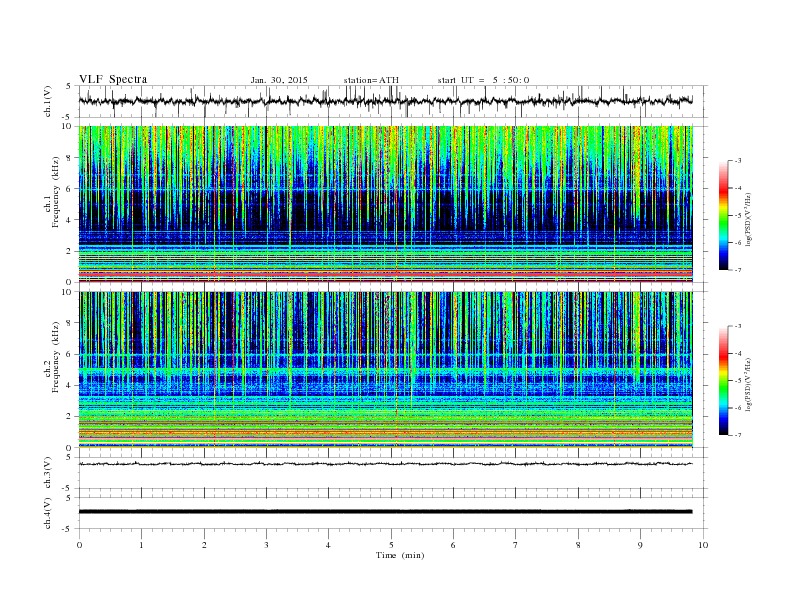Click the time axis tick label "4"
This screenshot has width=792, height=612.
pyautogui.click(x=328, y=545)
